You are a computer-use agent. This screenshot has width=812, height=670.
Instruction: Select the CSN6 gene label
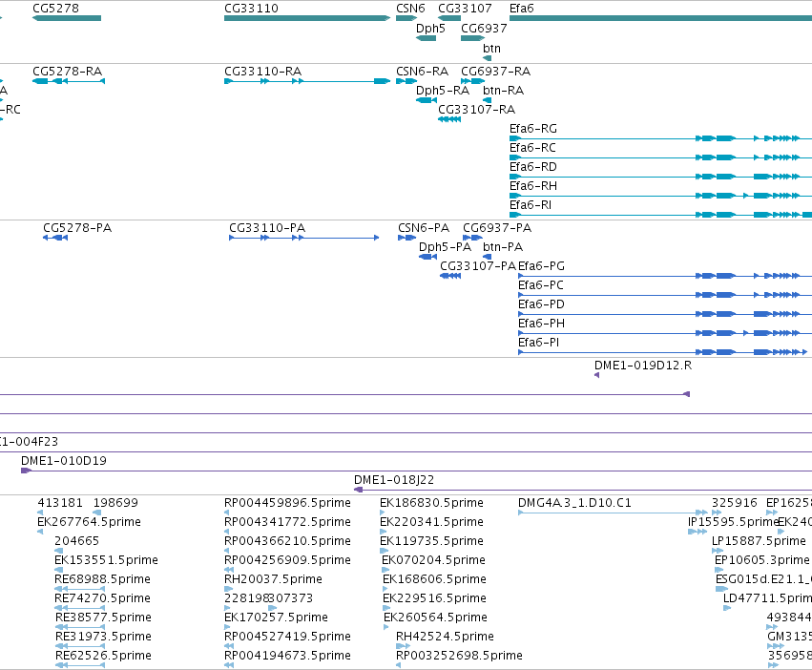coord(410,9)
